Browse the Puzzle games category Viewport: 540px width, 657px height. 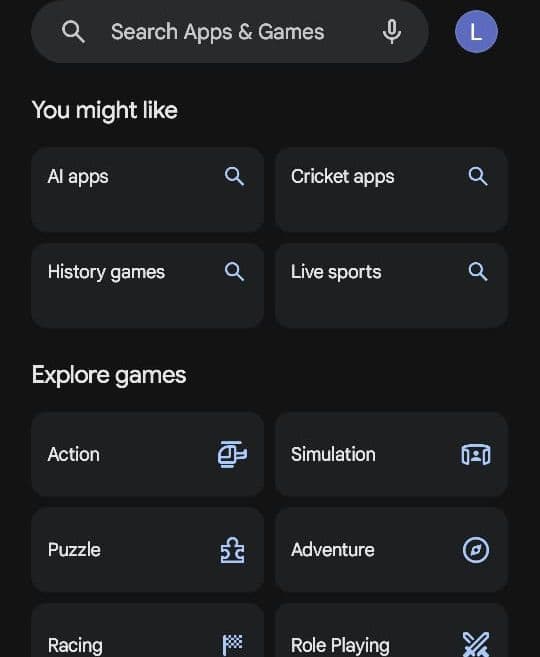(147, 550)
